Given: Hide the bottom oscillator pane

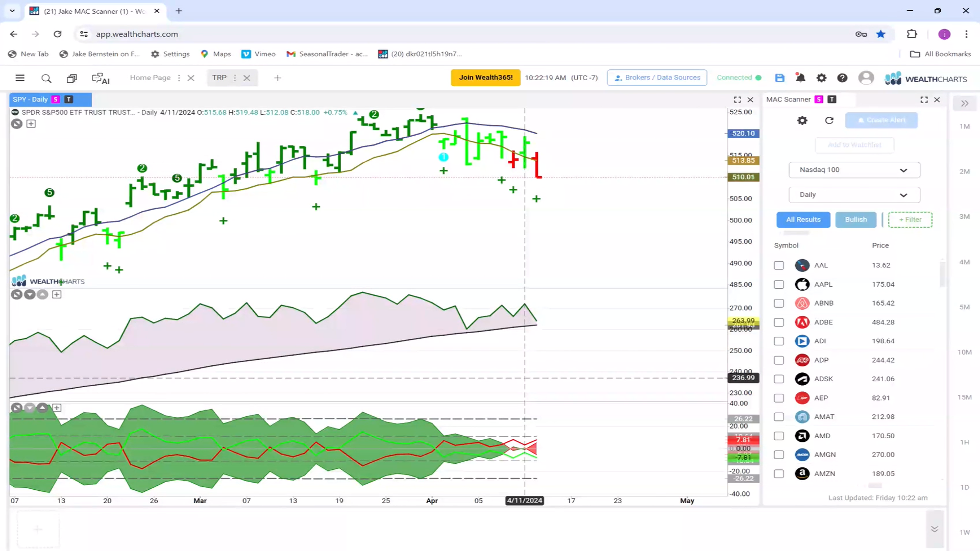Looking at the screenshot, I should (17, 408).
